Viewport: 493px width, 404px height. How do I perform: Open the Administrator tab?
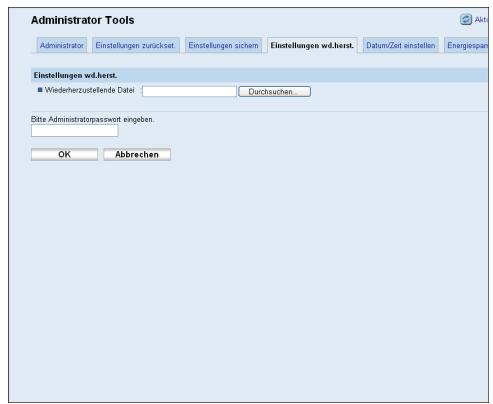click(62, 45)
